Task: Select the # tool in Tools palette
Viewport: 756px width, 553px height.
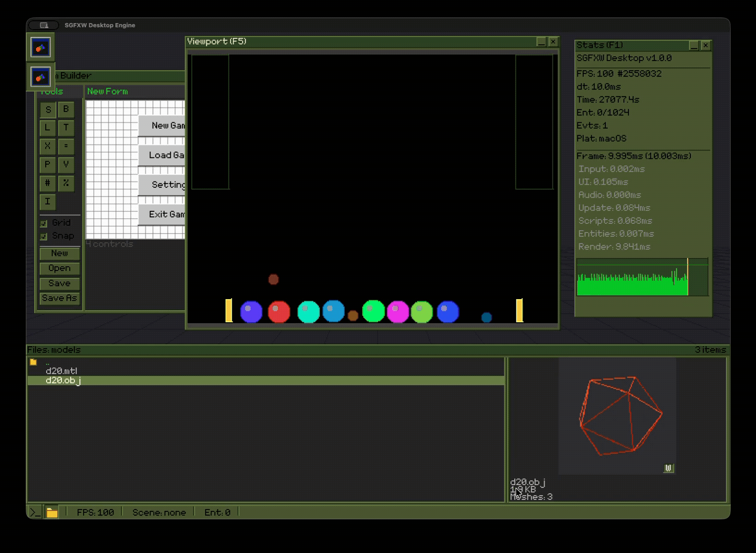Action: click(48, 183)
